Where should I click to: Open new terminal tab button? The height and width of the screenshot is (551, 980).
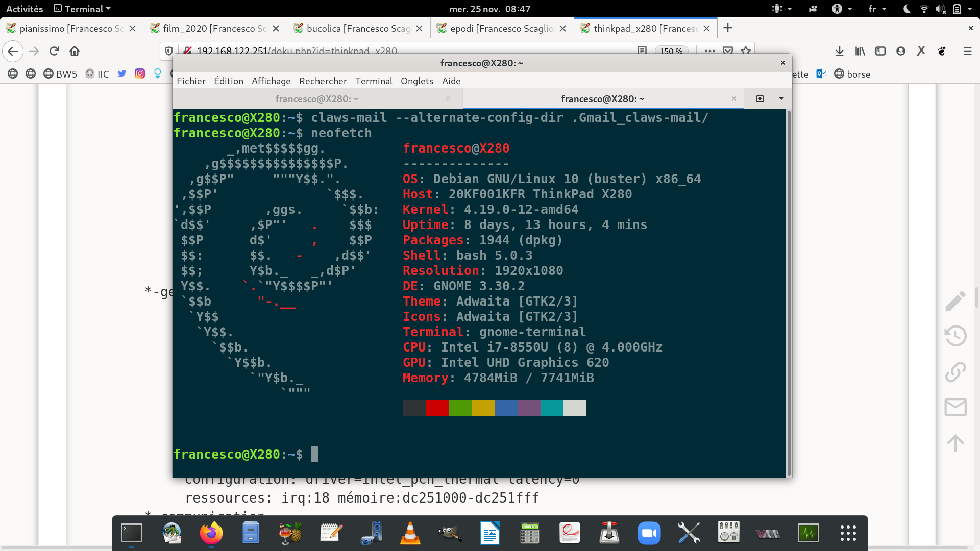click(759, 98)
